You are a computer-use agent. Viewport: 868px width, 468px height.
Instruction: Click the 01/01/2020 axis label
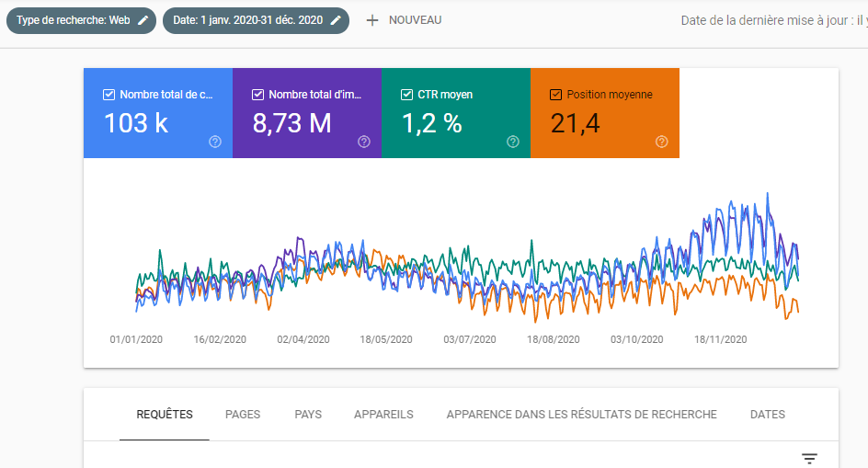click(136, 339)
